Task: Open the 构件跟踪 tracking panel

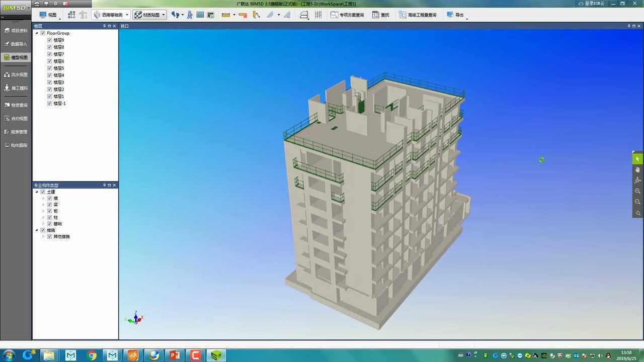Action: click(17, 145)
